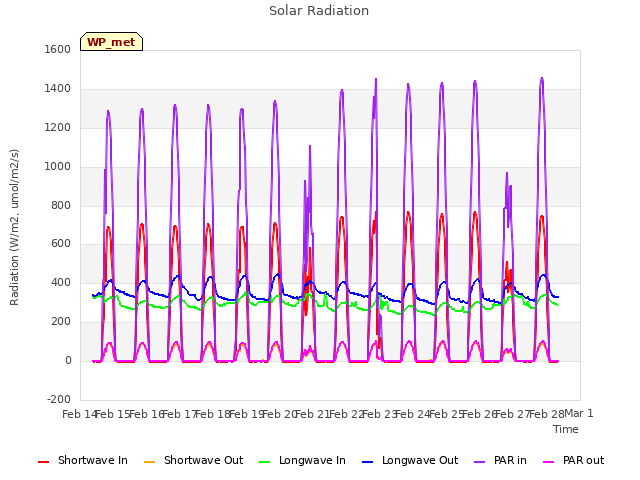Click the Mar 1 x-axis label
This screenshot has width=640, height=480.
[579, 413]
